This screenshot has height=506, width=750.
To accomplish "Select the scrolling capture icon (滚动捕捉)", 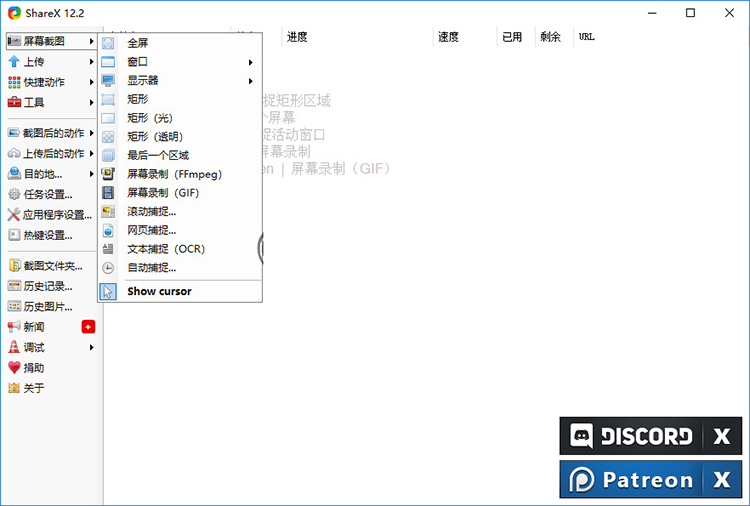I will click(x=108, y=212).
